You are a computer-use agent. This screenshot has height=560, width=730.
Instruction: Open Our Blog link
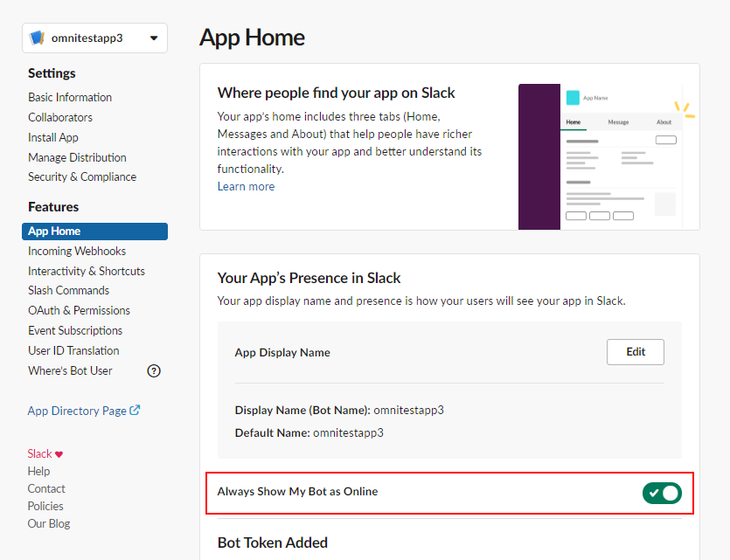[x=48, y=523]
